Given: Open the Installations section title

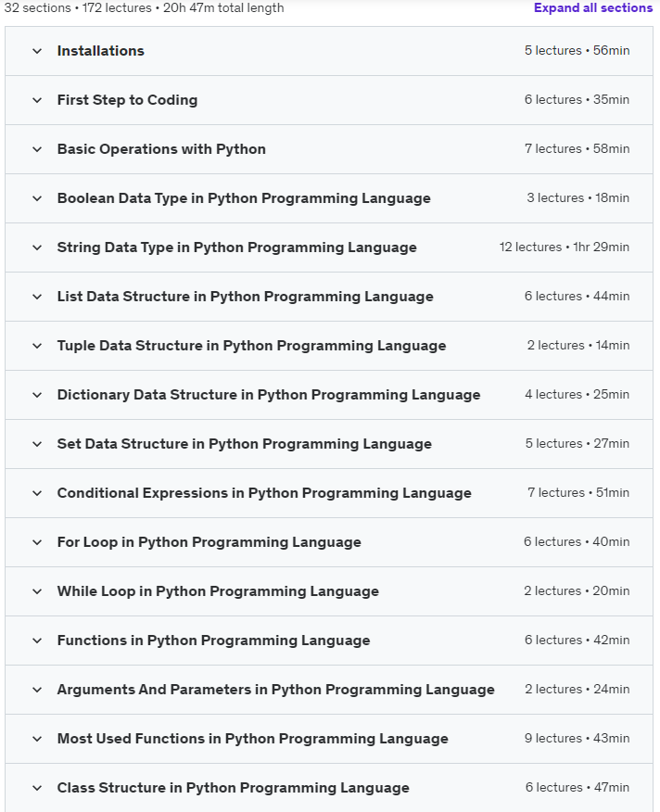Looking at the screenshot, I should click(100, 51).
